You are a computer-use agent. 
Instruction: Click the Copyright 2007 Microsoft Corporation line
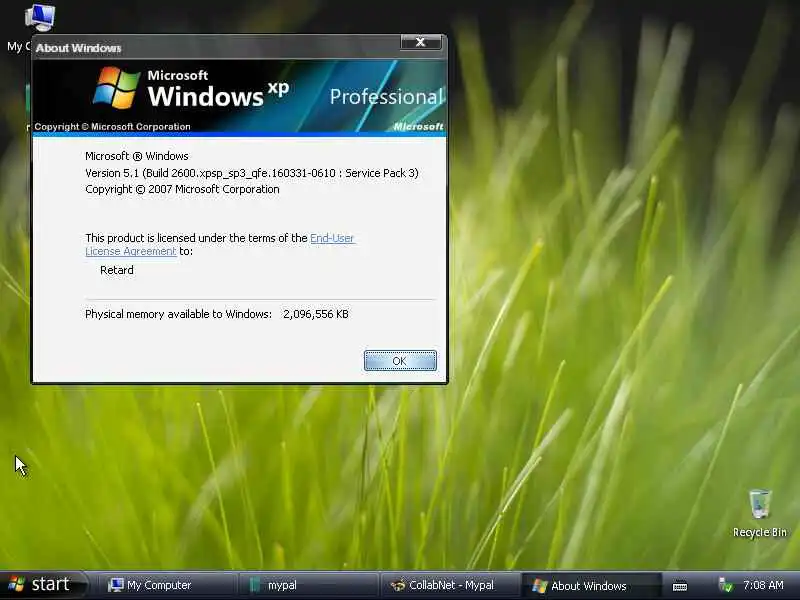click(x=182, y=189)
